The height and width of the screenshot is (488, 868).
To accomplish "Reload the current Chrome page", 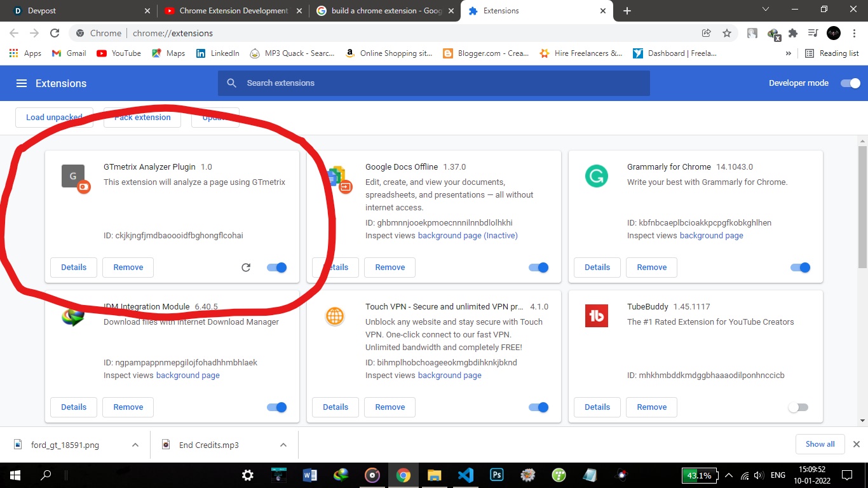I will (55, 33).
